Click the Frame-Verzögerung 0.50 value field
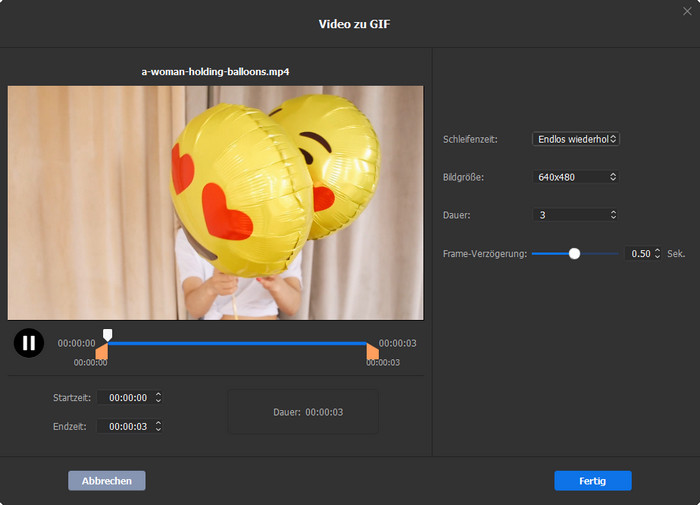The height and width of the screenshot is (505, 700). 638,254
